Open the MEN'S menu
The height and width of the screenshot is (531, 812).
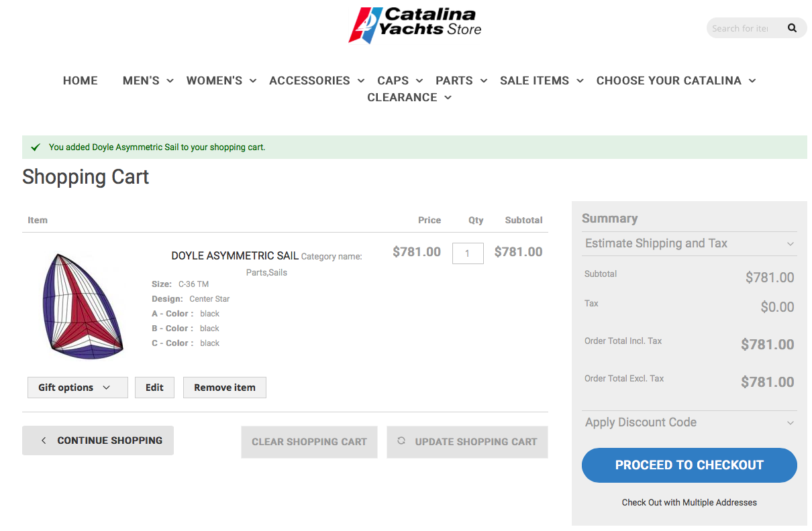(x=141, y=80)
